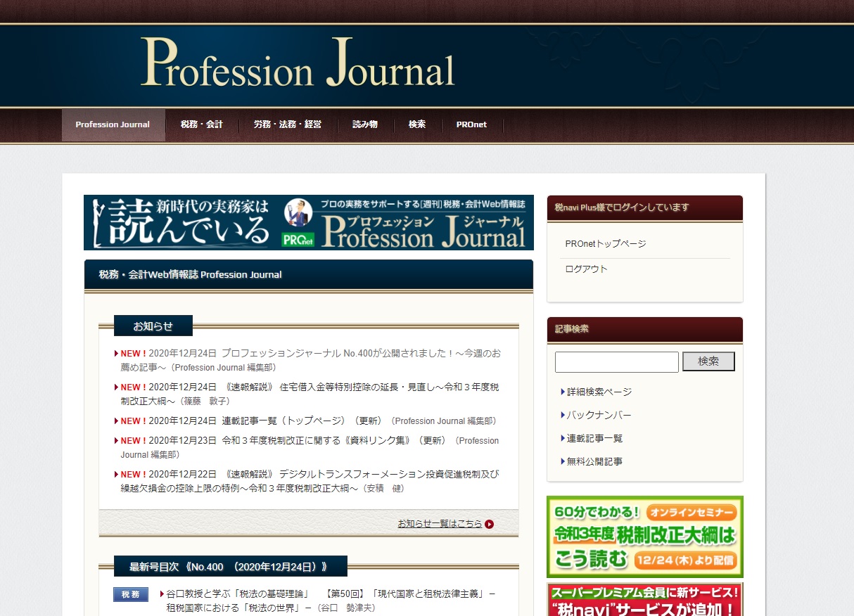This screenshot has height=616, width=854.
Task: Click the 最新号目次 No.400 heading
Action: coord(230,566)
